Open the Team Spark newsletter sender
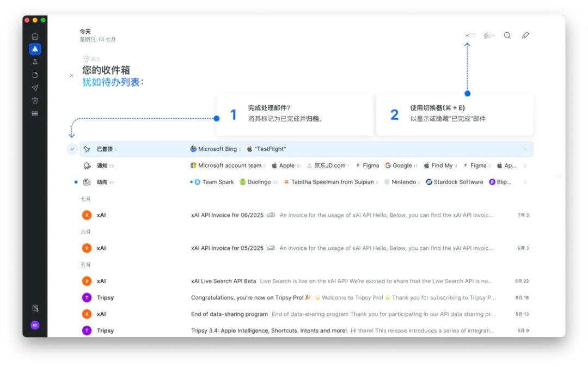 click(214, 182)
